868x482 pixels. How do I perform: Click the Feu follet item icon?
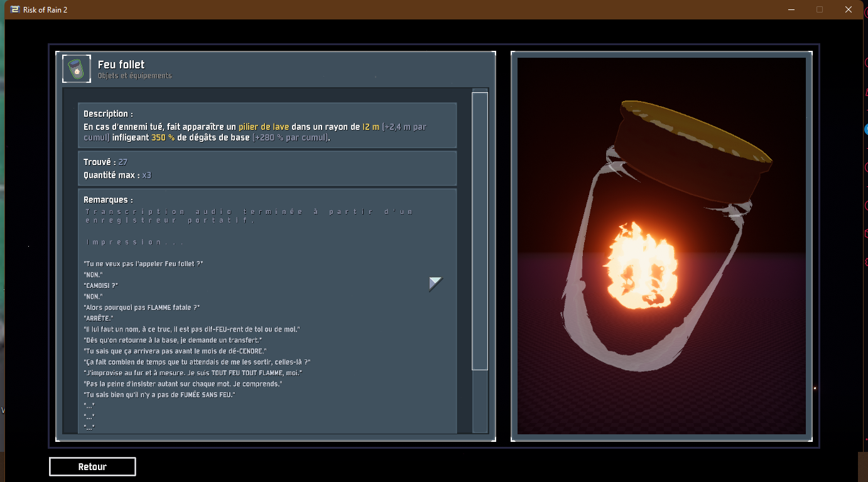pos(77,69)
